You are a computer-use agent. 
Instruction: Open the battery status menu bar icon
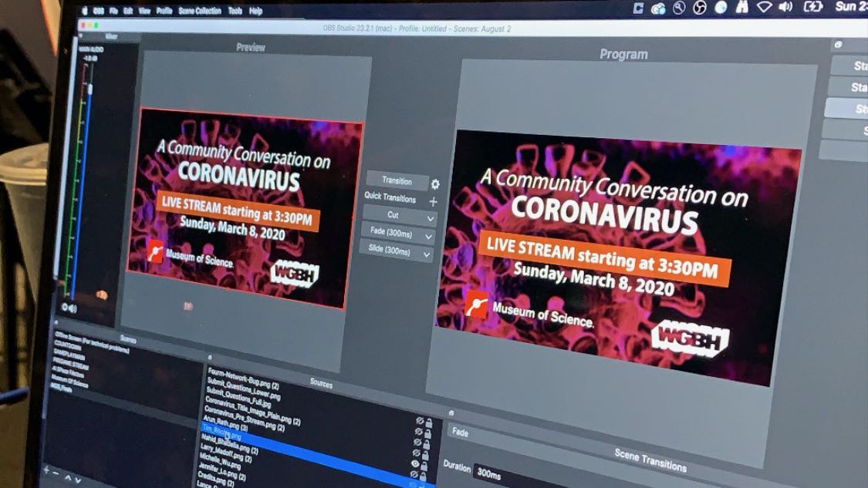pos(813,7)
